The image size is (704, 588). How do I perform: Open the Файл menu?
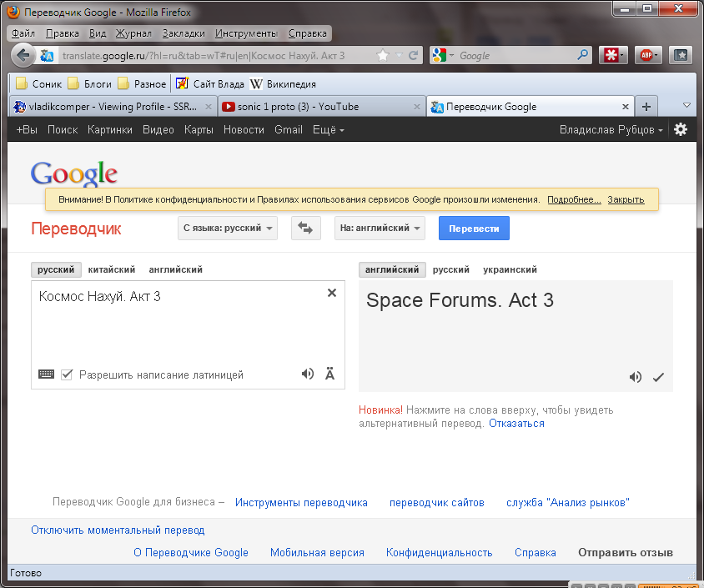(23, 33)
